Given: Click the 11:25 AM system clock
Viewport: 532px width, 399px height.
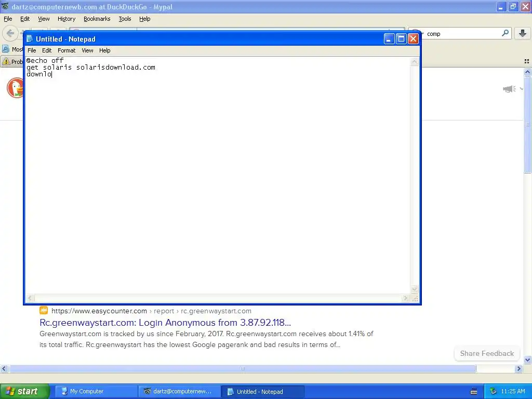Looking at the screenshot, I should 513,392.
